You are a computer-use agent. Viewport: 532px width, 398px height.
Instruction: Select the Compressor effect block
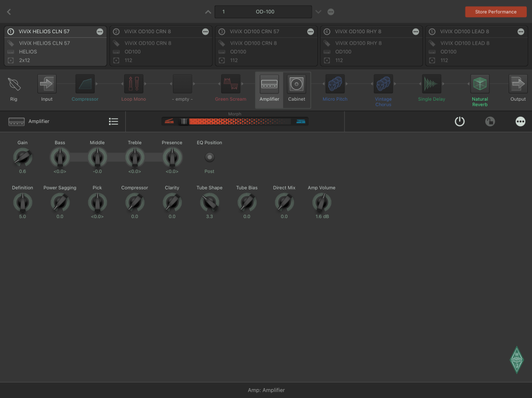pos(85,84)
